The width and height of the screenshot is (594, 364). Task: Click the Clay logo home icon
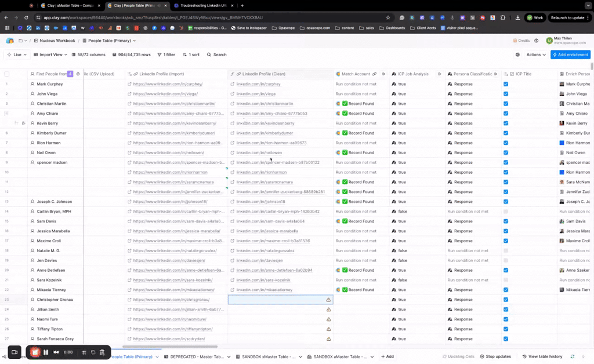pos(10,41)
